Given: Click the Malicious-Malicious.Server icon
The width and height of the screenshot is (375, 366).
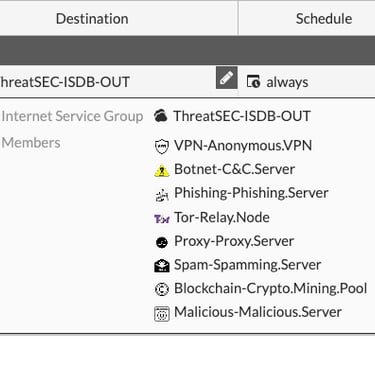Looking at the screenshot, I should pyautogui.click(x=162, y=313).
